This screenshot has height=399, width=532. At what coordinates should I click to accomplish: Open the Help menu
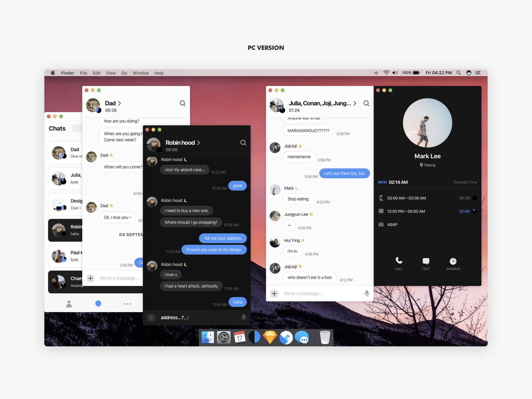coord(159,73)
